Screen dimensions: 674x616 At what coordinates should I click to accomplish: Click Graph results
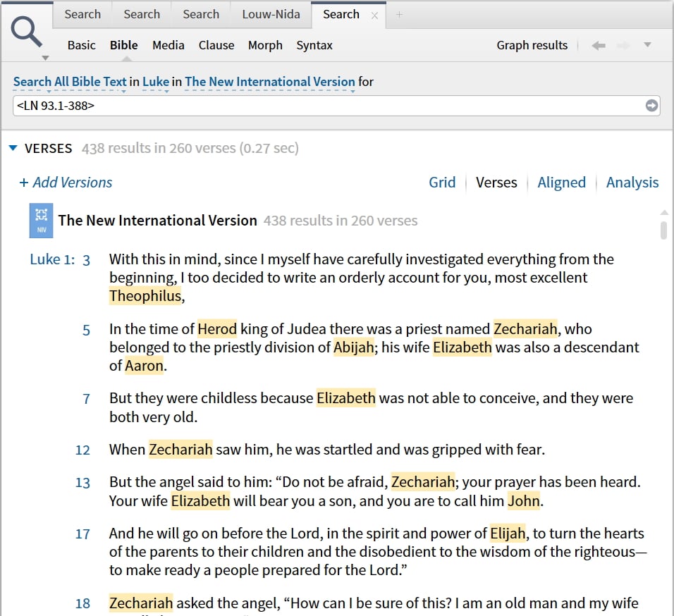pos(532,45)
